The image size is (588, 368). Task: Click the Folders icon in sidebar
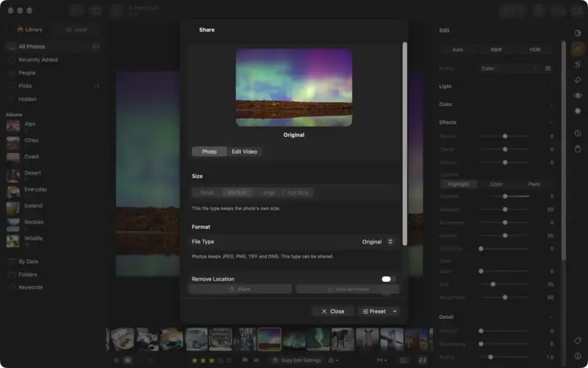click(x=12, y=275)
